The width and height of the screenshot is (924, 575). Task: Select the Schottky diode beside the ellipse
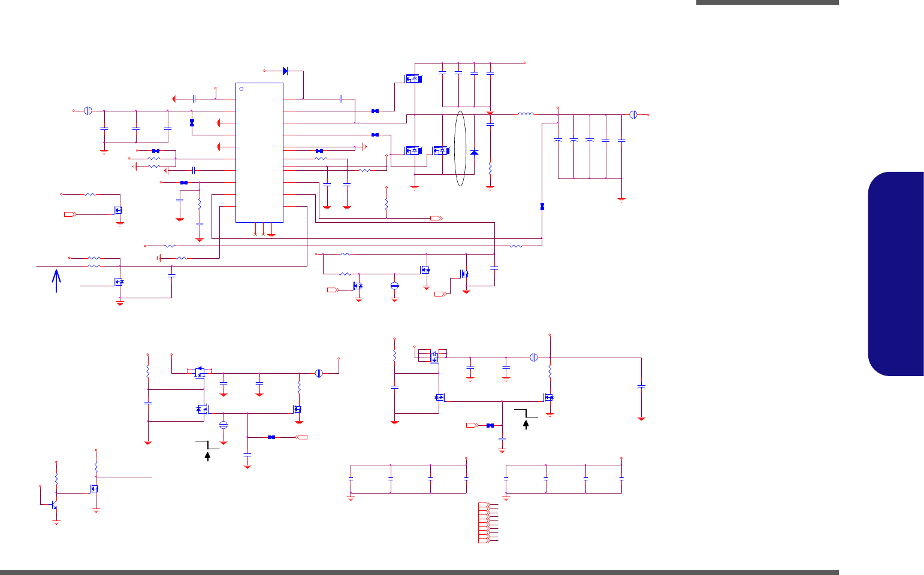(x=475, y=153)
